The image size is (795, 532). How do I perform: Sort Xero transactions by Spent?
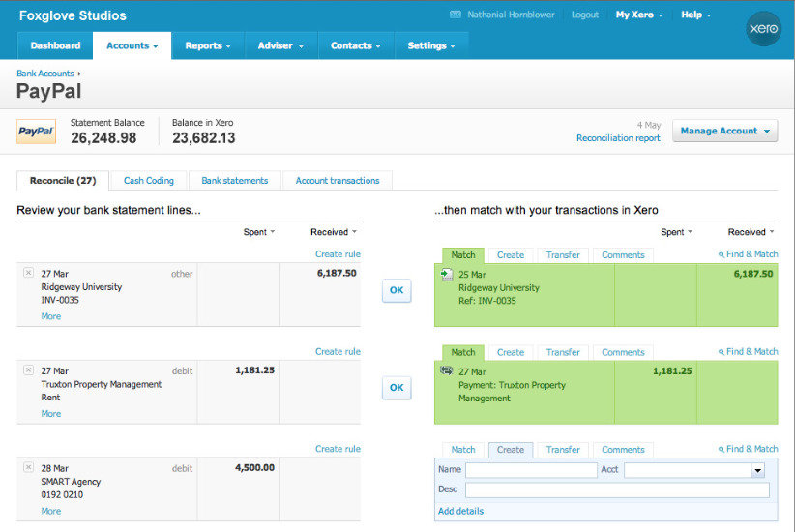click(x=676, y=232)
